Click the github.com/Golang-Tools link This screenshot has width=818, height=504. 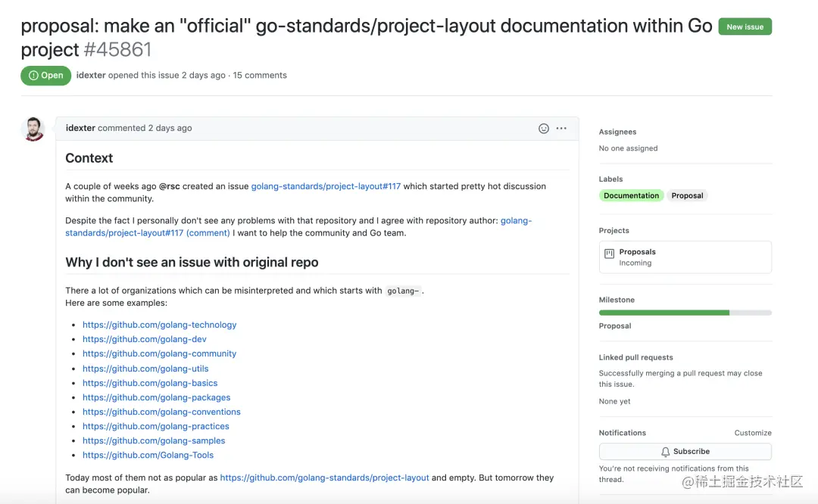point(148,455)
